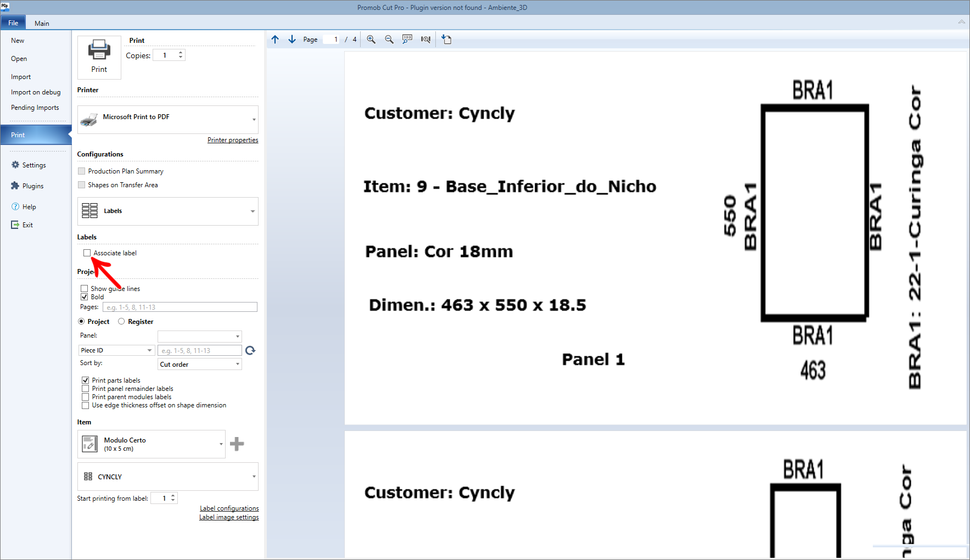970x560 pixels.
Task: Increase the number of copies
Action: (x=181, y=53)
